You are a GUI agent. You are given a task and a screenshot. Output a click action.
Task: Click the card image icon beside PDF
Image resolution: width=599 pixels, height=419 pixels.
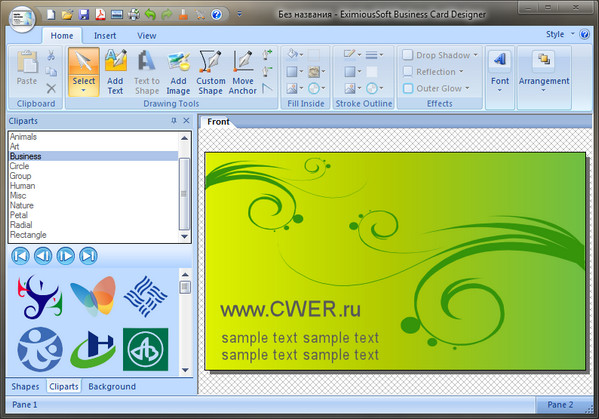[x=117, y=15]
